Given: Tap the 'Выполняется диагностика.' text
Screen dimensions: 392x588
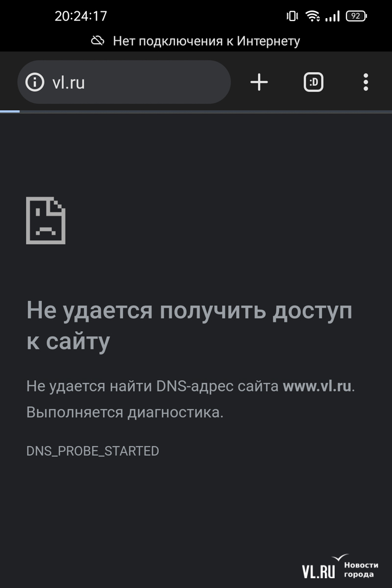Looking at the screenshot, I should pyautogui.click(x=125, y=413).
